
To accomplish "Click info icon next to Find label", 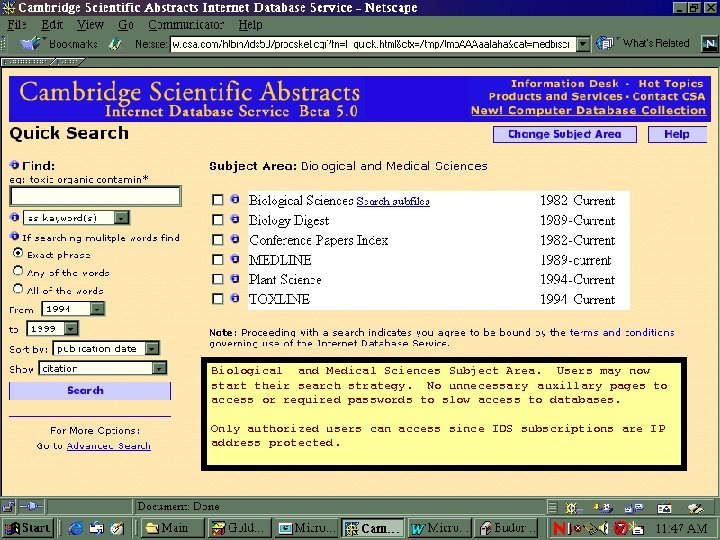I will (x=14, y=165).
